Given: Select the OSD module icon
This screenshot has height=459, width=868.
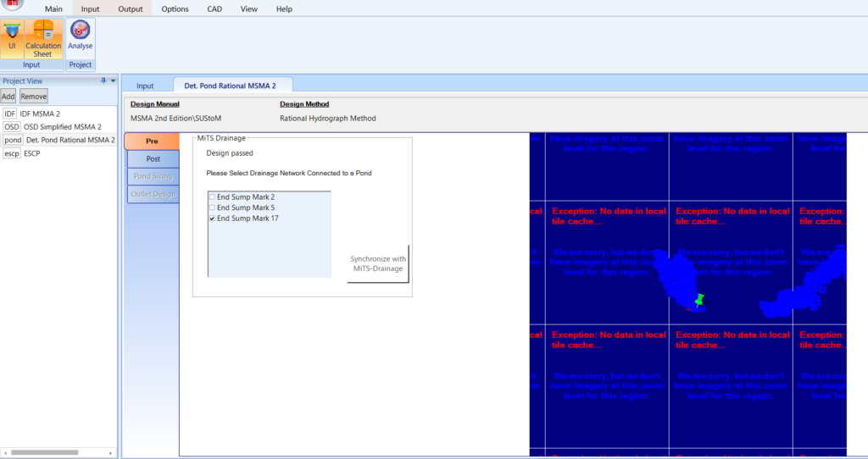Looking at the screenshot, I should point(12,127).
